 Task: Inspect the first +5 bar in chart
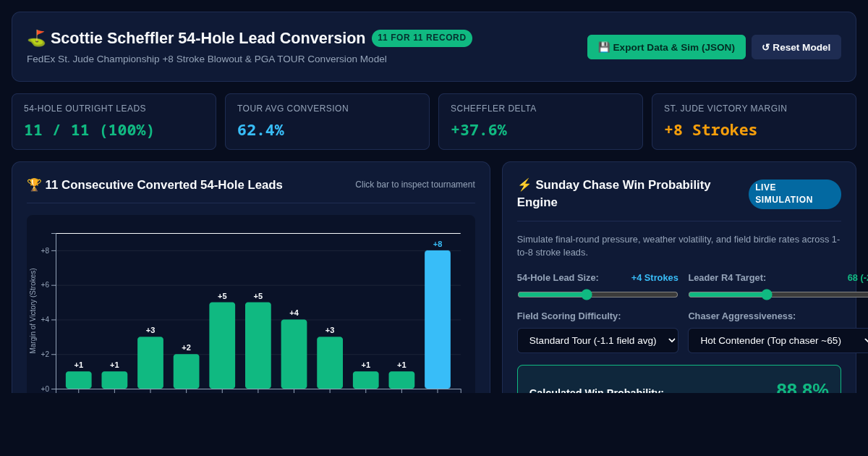tap(222, 346)
